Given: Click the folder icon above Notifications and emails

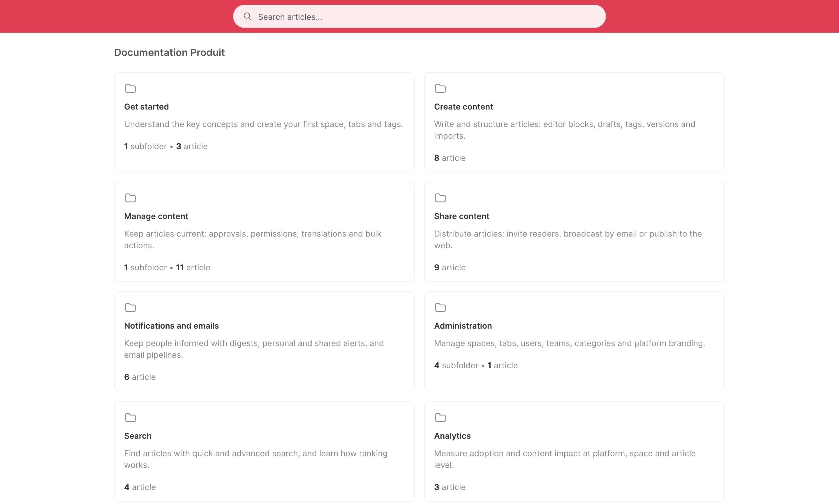Looking at the screenshot, I should 131,307.
